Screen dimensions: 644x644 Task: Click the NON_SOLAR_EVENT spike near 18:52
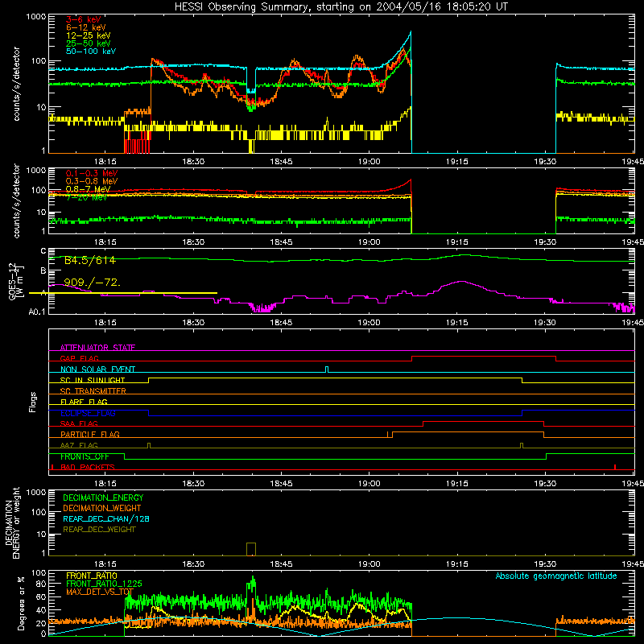click(x=327, y=369)
